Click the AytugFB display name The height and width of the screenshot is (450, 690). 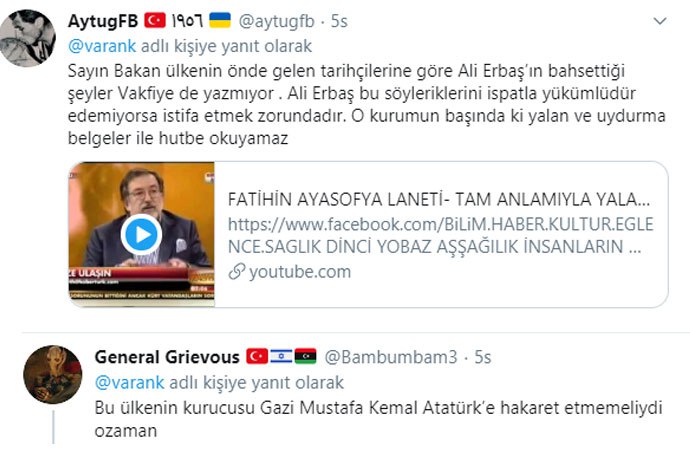103,21
